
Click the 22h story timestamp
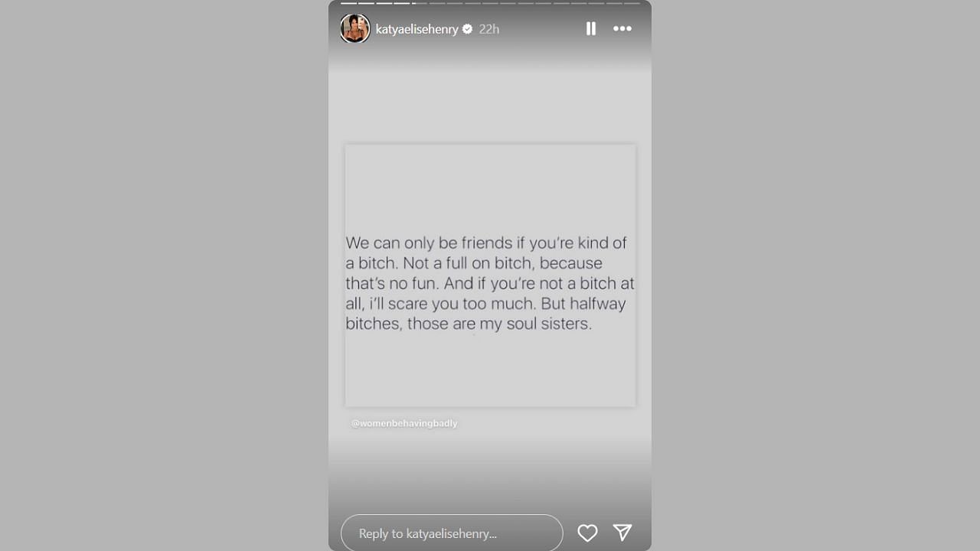point(489,29)
